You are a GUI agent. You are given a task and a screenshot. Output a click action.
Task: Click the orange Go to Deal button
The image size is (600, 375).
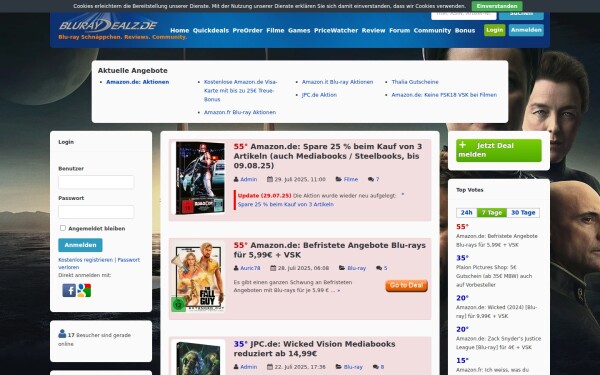tap(406, 285)
